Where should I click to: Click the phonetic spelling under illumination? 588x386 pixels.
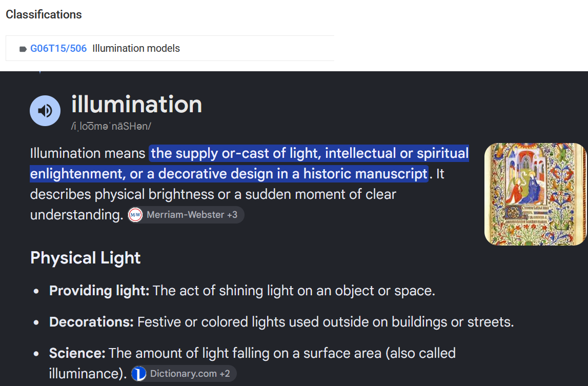point(111,127)
